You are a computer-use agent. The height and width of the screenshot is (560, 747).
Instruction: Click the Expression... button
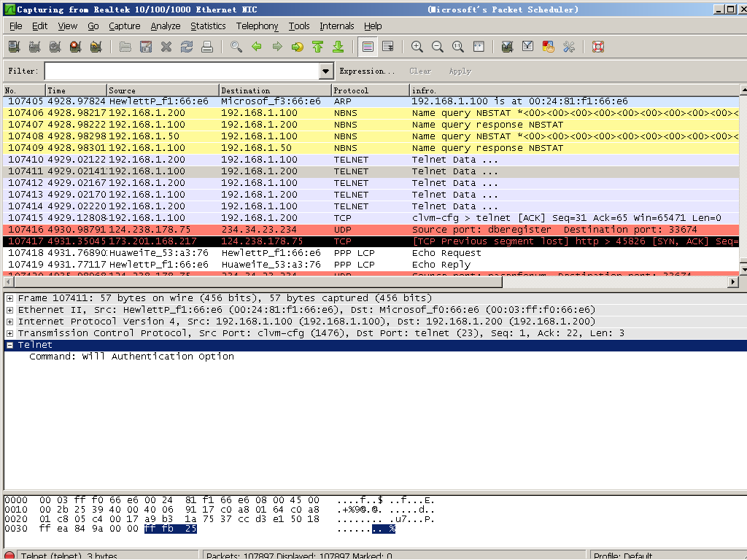coord(367,71)
